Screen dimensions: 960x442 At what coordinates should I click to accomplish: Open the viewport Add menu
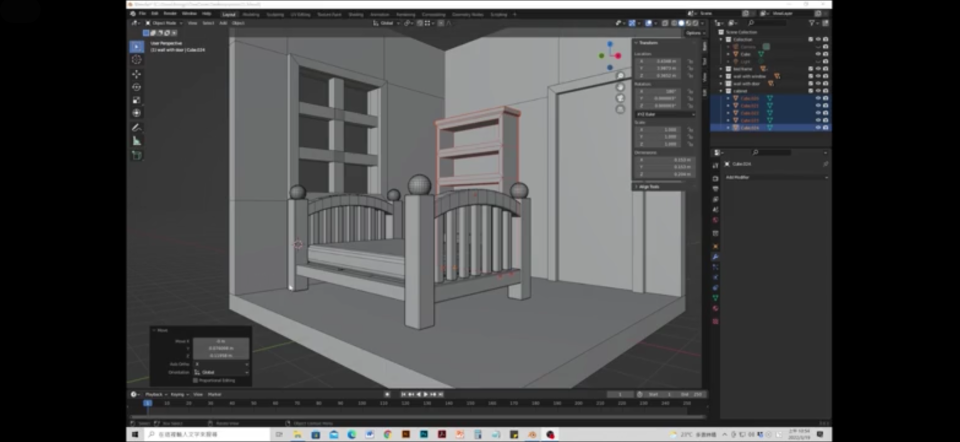point(223,23)
